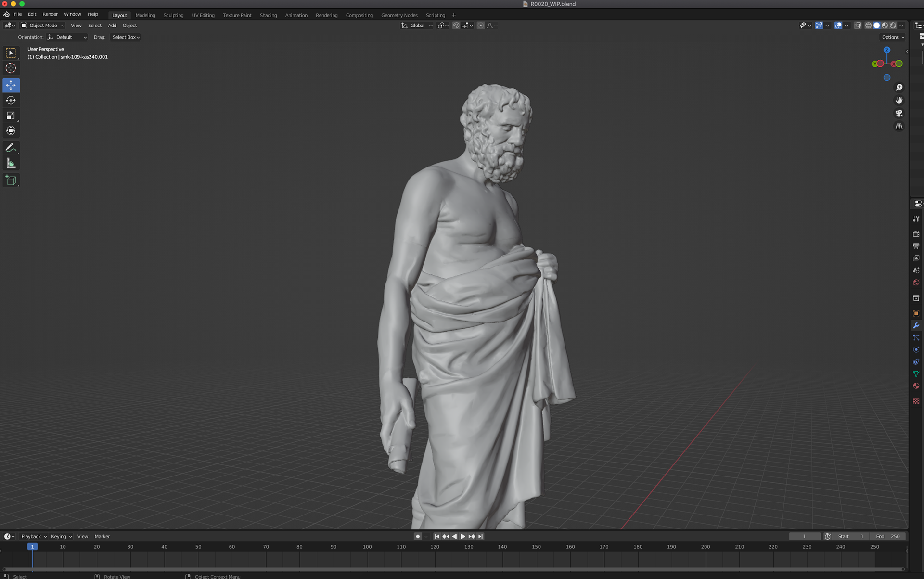Open the Tool properties tab
924x579 pixels.
tap(916, 219)
